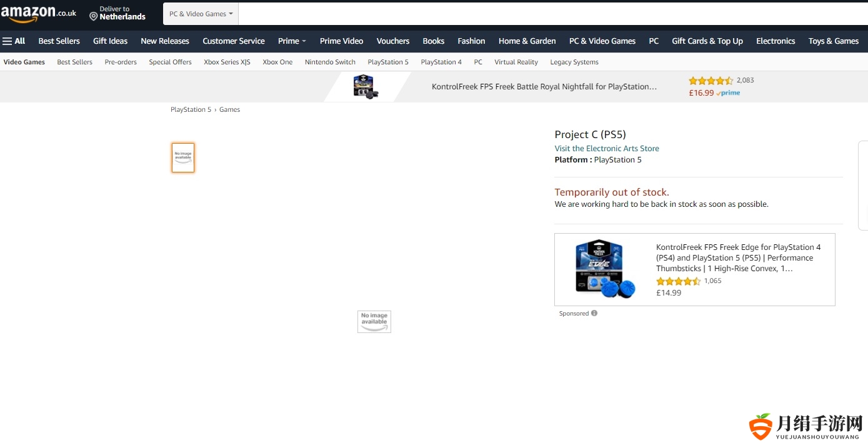
Task: Open the KontrolFreek FPS Freek Battle Royal Nightfall banner title
Action: (544, 87)
